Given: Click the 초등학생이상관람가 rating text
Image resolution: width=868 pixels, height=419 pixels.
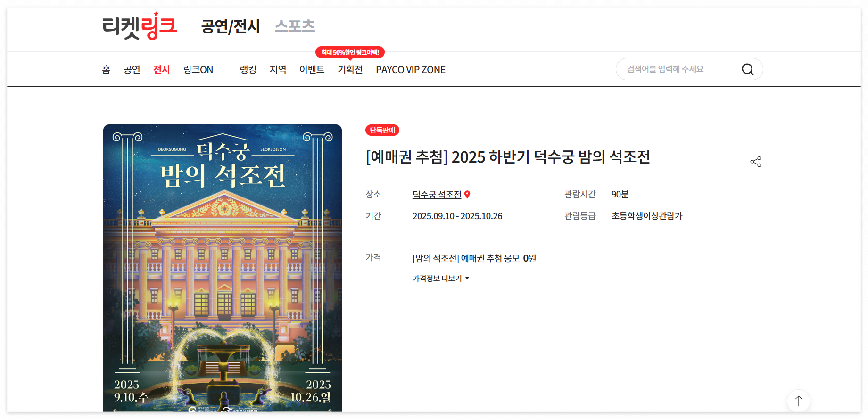Looking at the screenshot, I should click(647, 216).
